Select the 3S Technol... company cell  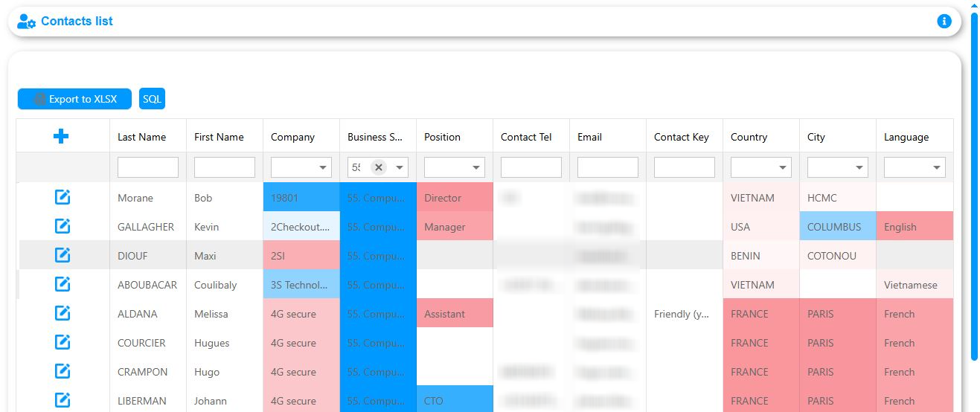click(x=301, y=285)
